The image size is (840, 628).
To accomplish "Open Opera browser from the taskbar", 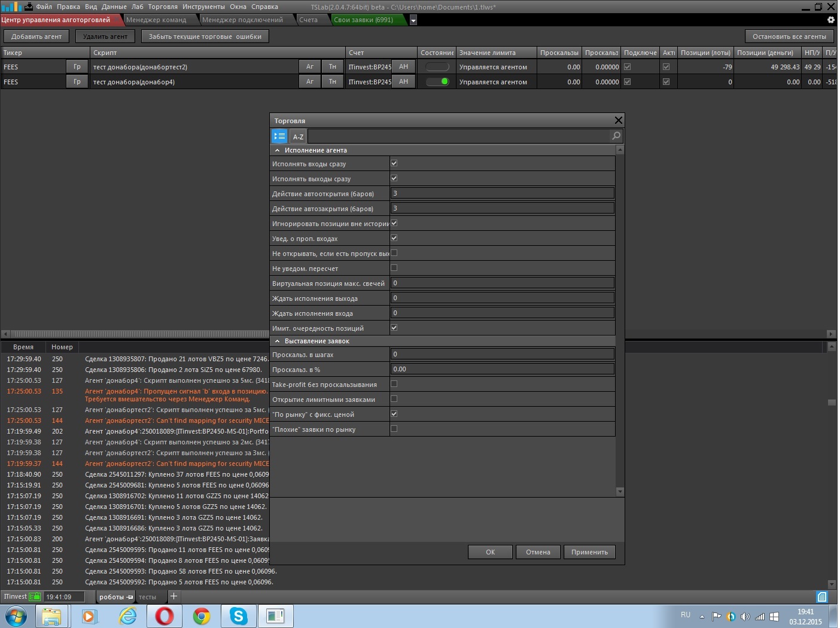I will click(165, 616).
